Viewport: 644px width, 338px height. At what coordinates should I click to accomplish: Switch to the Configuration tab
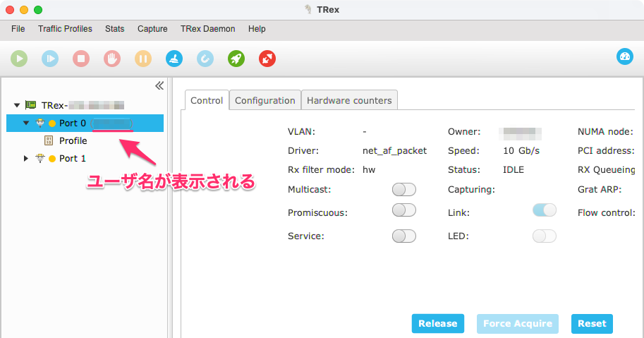[x=265, y=100]
